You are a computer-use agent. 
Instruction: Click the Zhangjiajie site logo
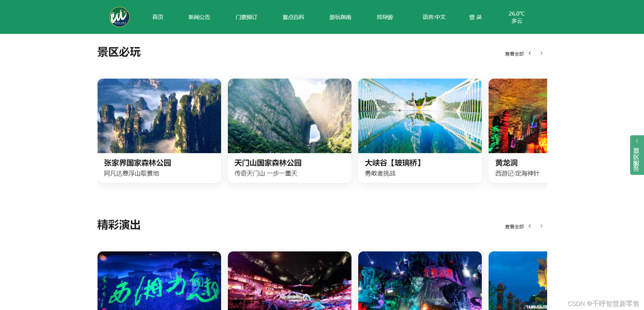(120, 17)
